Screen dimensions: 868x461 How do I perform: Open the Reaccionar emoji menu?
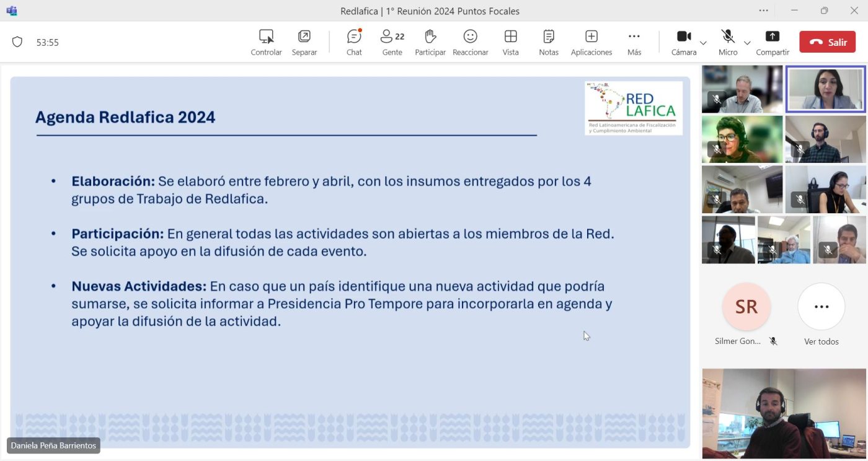pos(470,42)
